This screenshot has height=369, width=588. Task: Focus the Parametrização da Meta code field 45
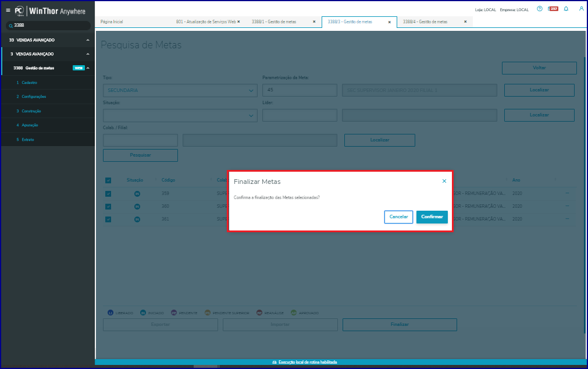pyautogui.click(x=300, y=90)
